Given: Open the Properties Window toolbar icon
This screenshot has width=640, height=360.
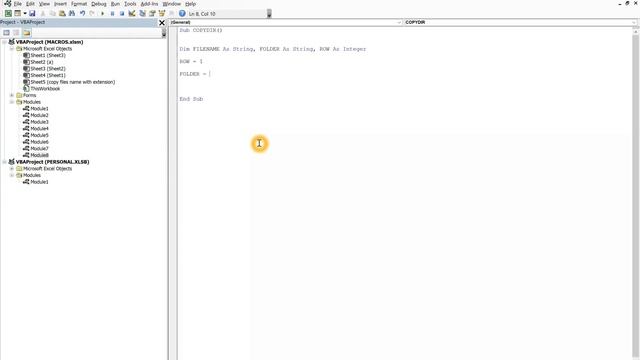Looking at the screenshot, I should (x=152, y=13).
